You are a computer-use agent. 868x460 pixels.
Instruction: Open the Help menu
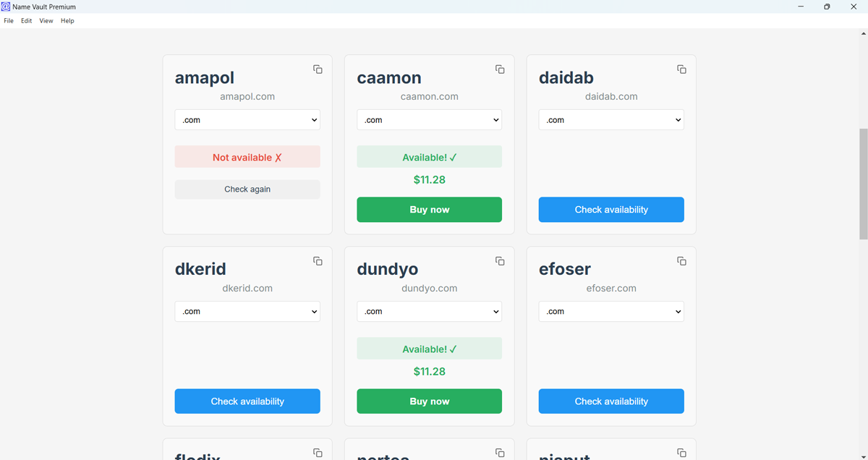(67, 21)
